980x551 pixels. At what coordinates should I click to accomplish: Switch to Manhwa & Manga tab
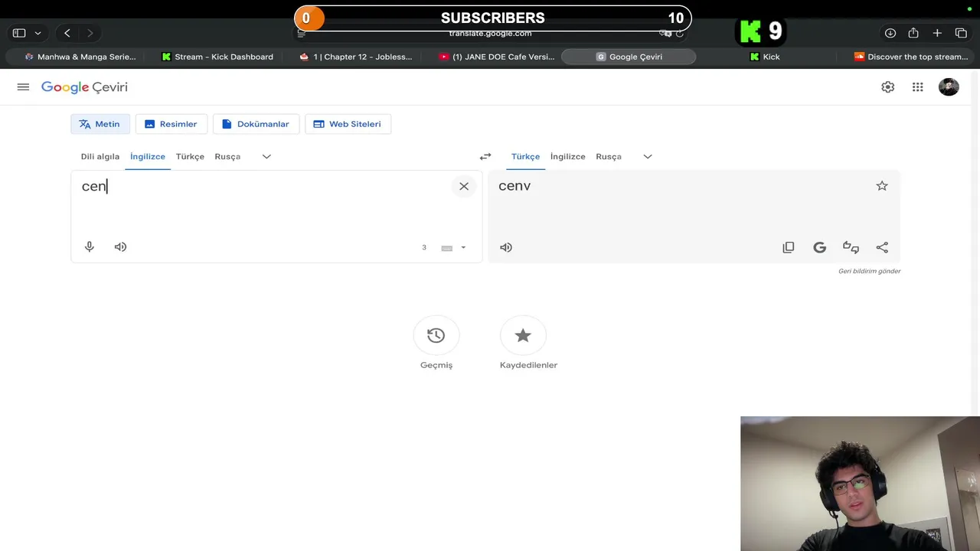[80, 57]
